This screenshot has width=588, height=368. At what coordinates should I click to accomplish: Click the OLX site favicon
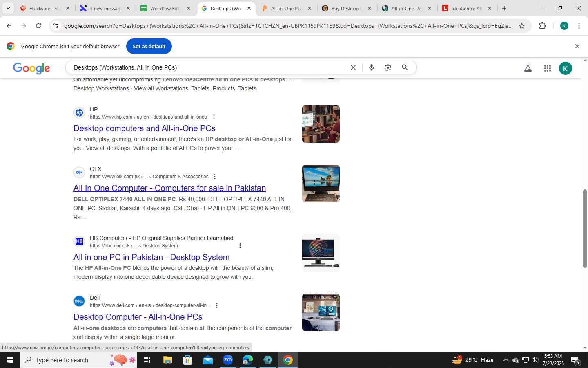click(x=79, y=172)
